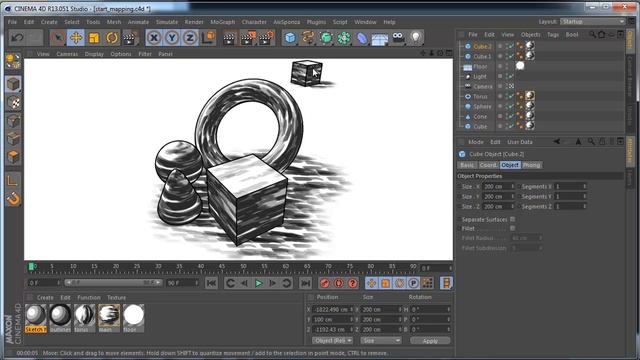The image size is (640, 360).
Task: Toggle the Y axis lock
Action: (x=171, y=38)
